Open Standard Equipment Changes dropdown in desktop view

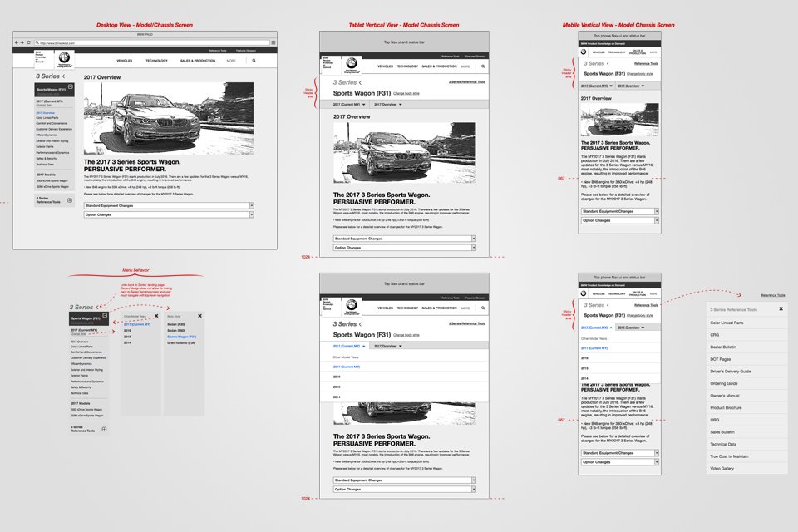169,205
